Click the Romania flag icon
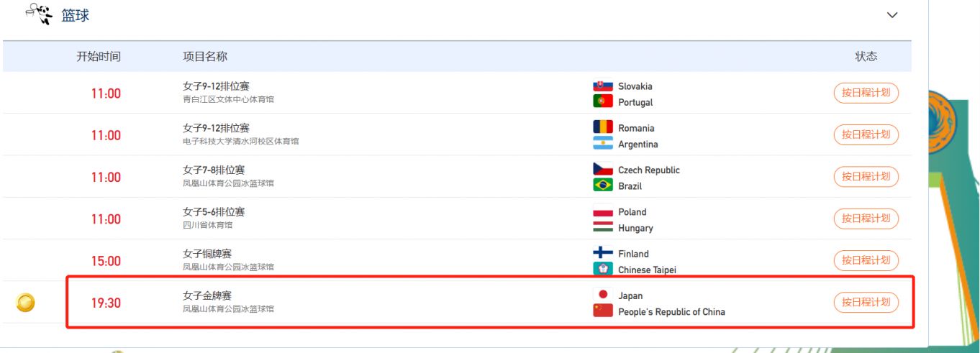The height and width of the screenshot is (353, 980). click(603, 127)
